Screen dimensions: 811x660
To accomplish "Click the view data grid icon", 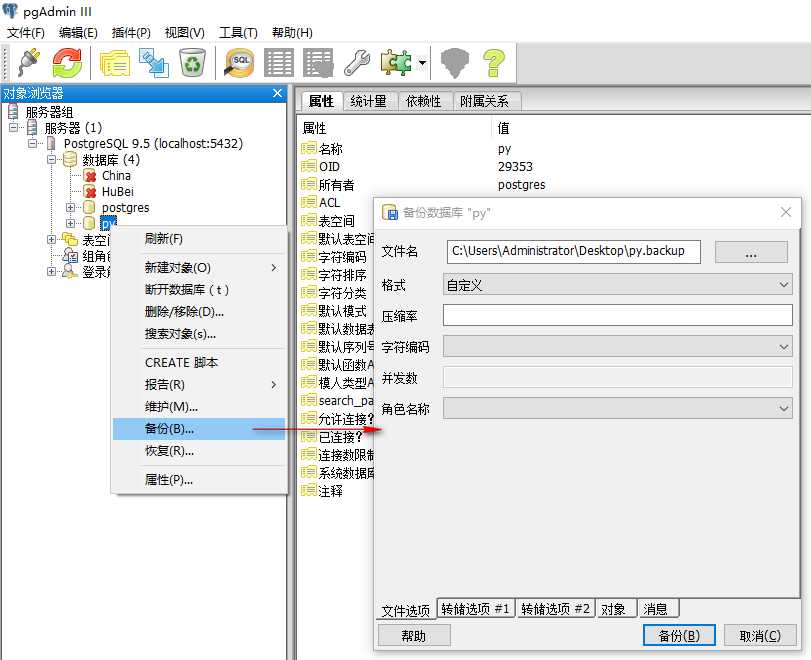I will coord(279,63).
